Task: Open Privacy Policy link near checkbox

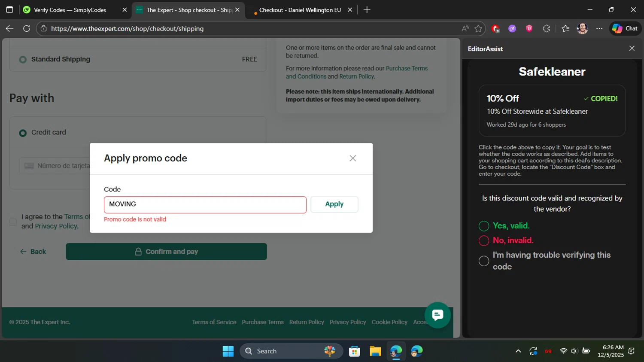Action: click(x=56, y=226)
